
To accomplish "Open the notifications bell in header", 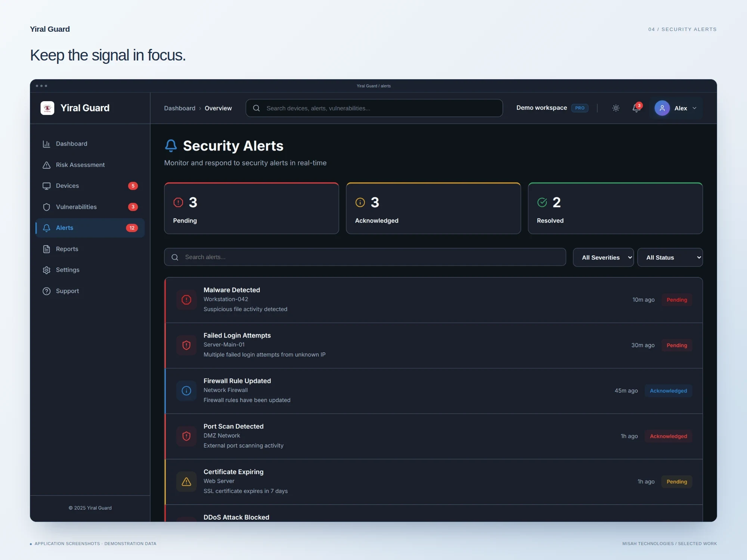I will pyautogui.click(x=636, y=108).
